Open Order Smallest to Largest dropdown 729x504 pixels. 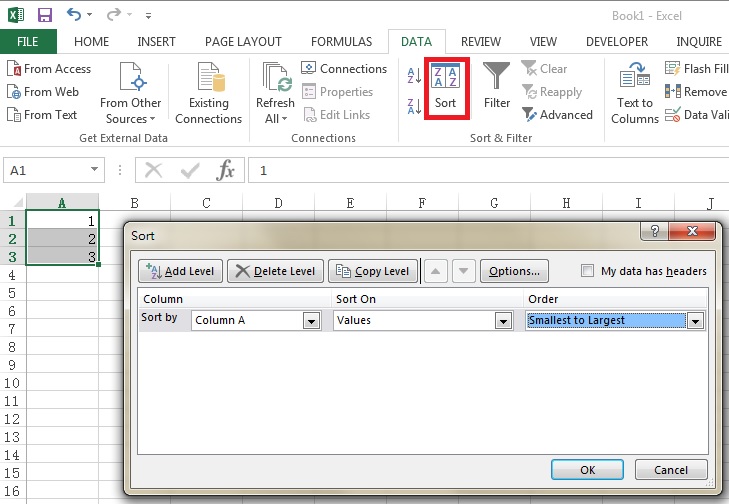point(696,321)
